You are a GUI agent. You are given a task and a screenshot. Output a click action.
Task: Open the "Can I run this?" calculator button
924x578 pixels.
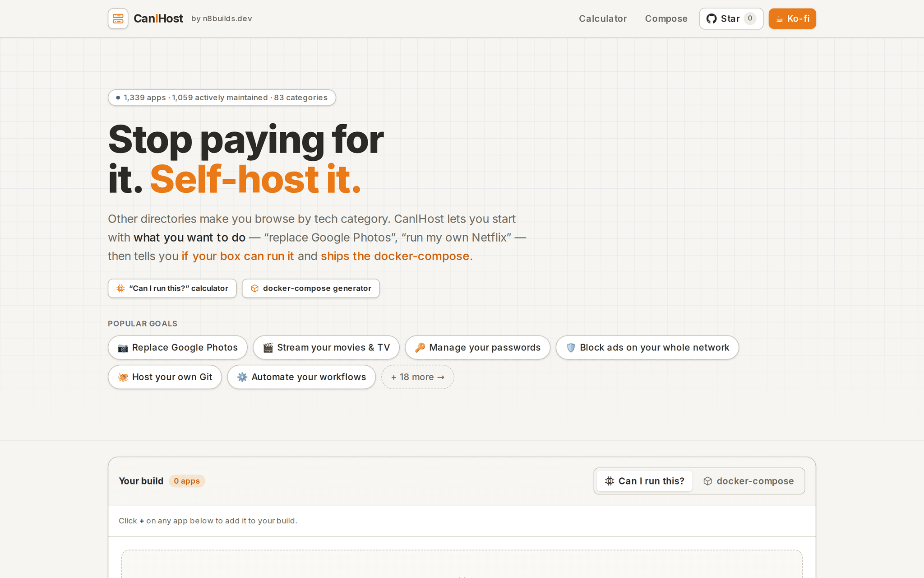pos(172,288)
